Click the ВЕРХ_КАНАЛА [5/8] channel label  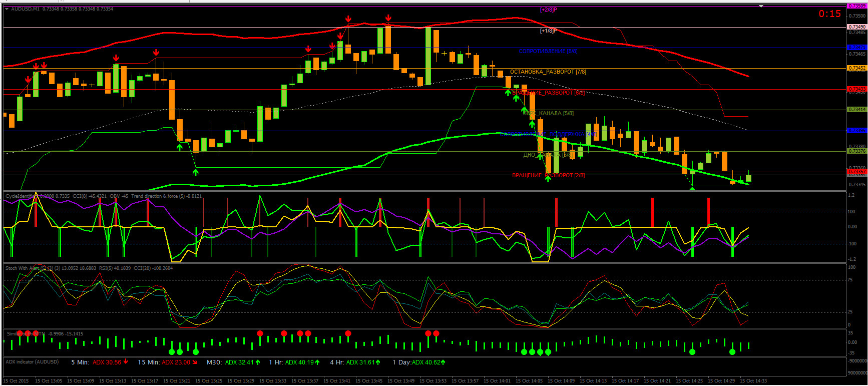click(x=549, y=114)
